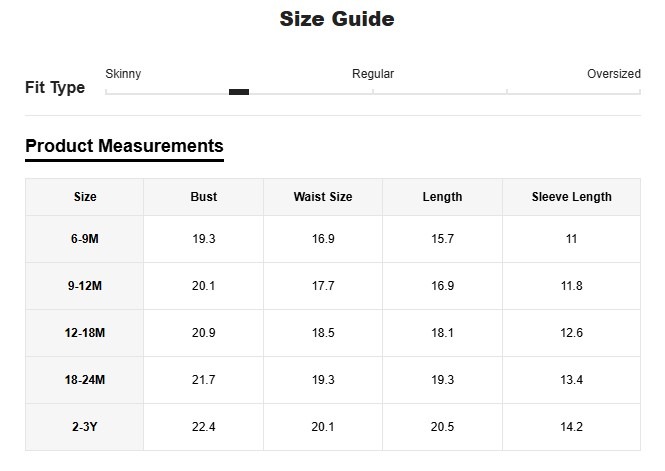Viewport: 665px width, 471px height.
Task: Click the 6-9M bust value 19.3
Action: pyautogui.click(x=203, y=239)
